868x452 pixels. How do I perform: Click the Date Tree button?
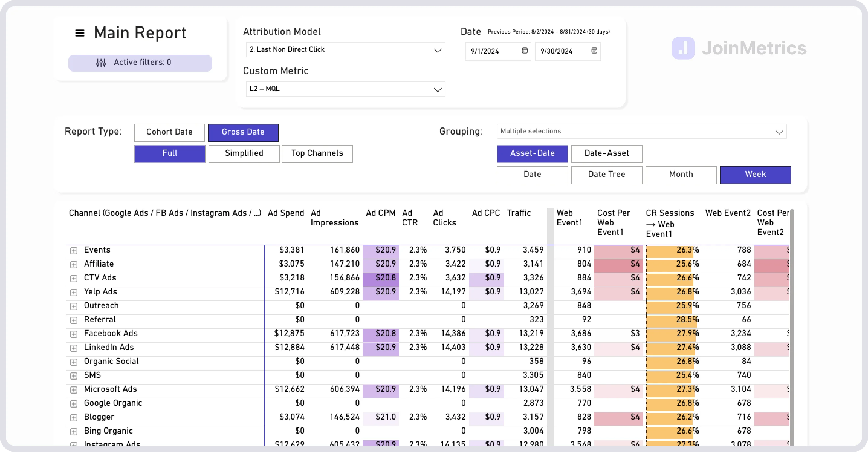(x=606, y=175)
